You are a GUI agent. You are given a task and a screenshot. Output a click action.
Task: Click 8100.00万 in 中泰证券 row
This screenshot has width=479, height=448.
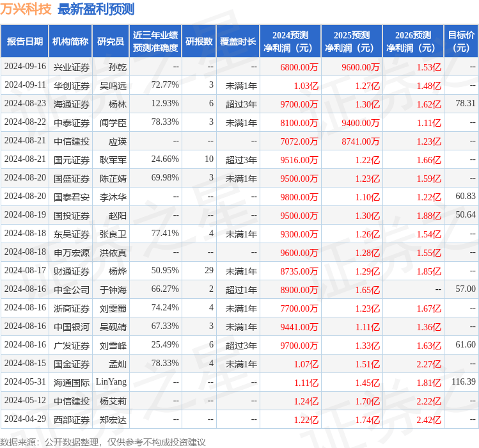[299, 123]
